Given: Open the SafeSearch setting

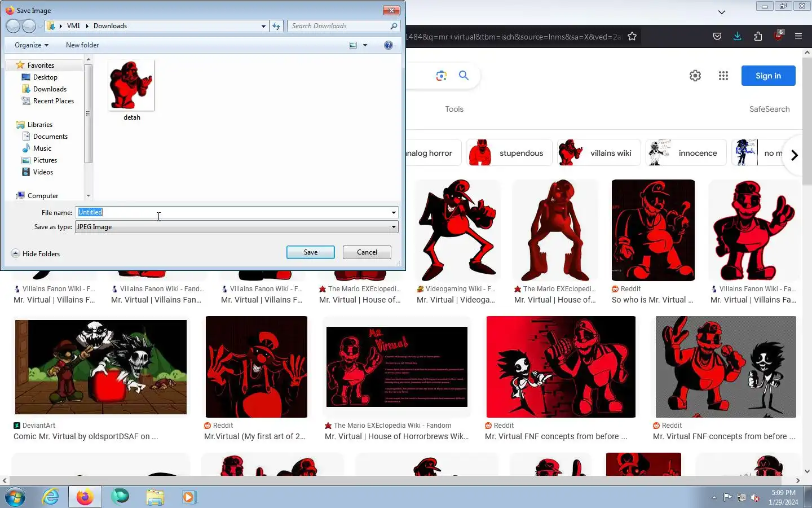Looking at the screenshot, I should (769, 109).
